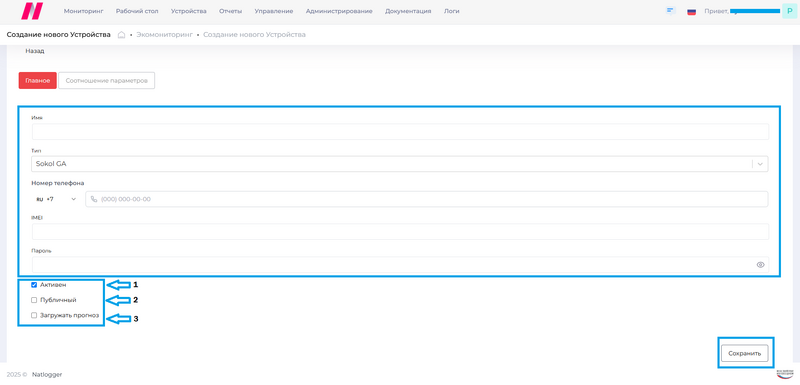Open the Управление menu
The height and width of the screenshot is (385, 800).
pyautogui.click(x=274, y=11)
